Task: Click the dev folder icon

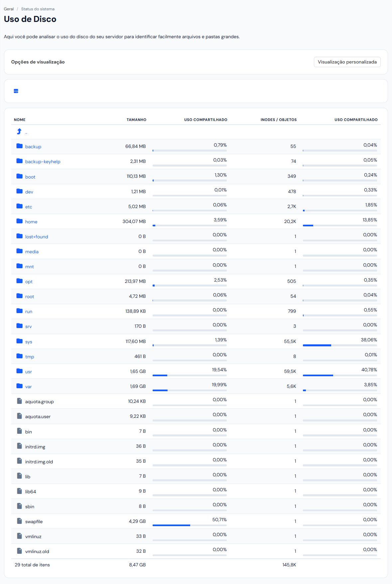Action: 20,191
